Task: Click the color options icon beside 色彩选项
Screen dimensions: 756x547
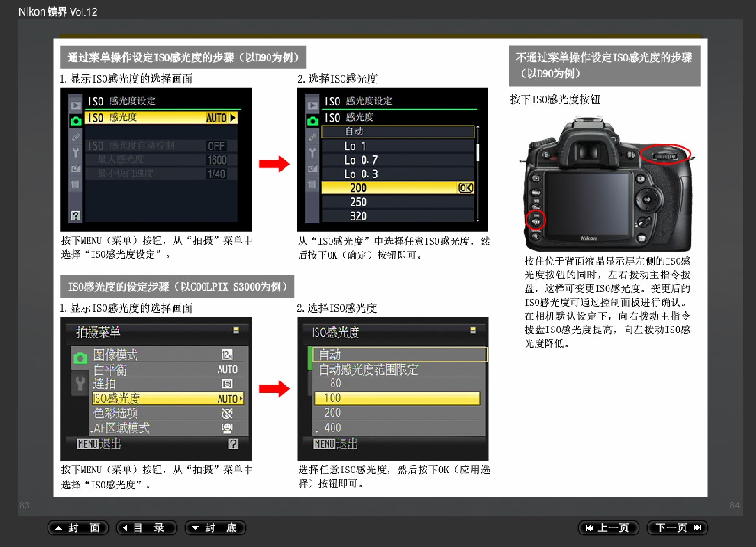Action: pos(227,414)
